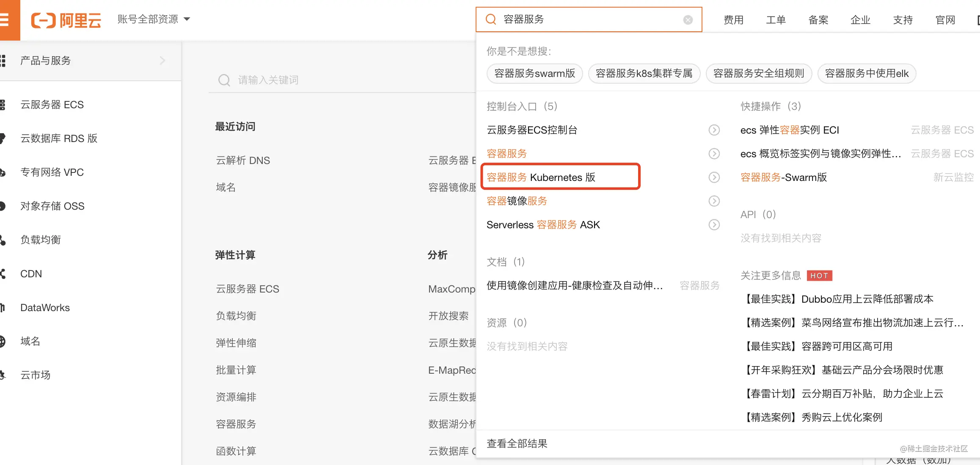Open the 费用 menu
The image size is (980, 465).
(x=734, y=20)
